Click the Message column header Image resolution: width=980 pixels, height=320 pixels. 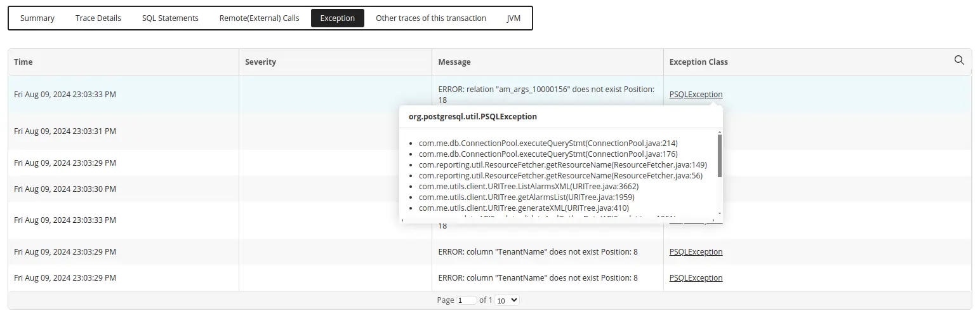coord(454,62)
